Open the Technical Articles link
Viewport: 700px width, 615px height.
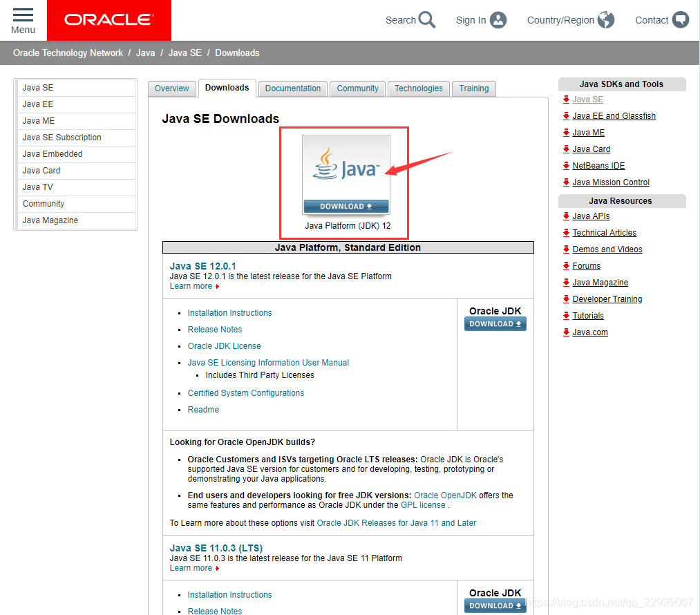coord(605,232)
